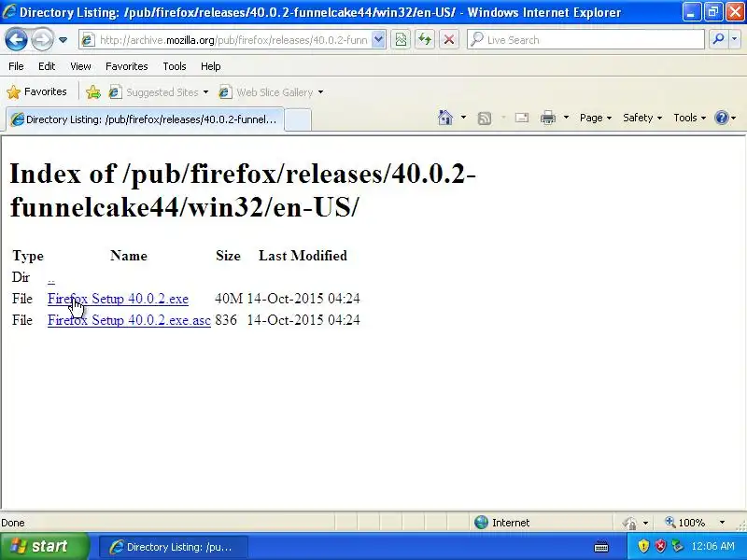Click the RSS Feeds icon
747x560 pixels.
pos(484,118)
